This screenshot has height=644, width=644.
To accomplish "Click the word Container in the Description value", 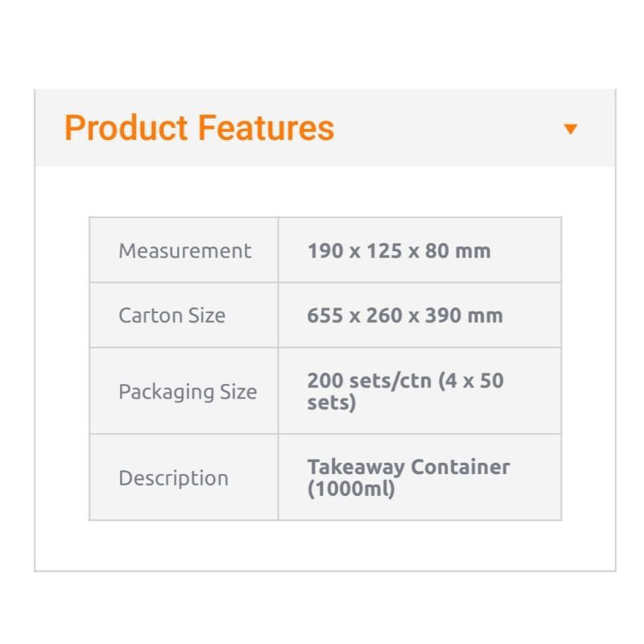I will 460,467.
